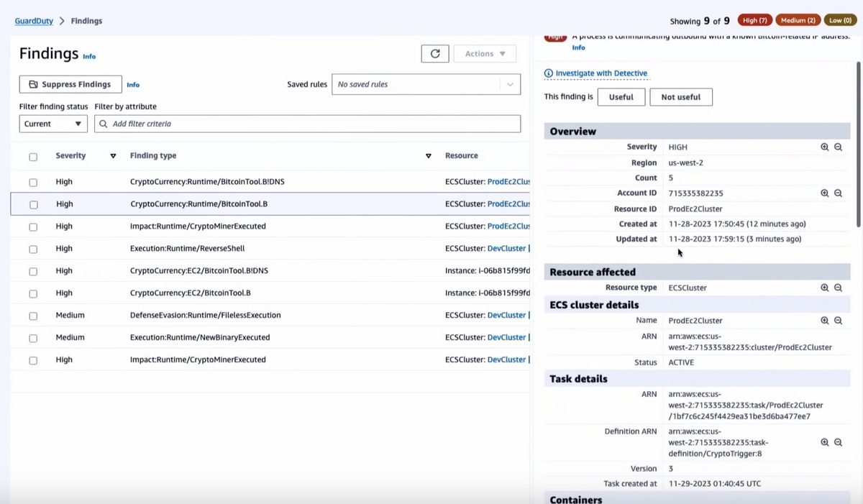Exclude filter for Resource type ECSCluster
The width and height of the screenshot is (863, 504).
coord(839,288)
